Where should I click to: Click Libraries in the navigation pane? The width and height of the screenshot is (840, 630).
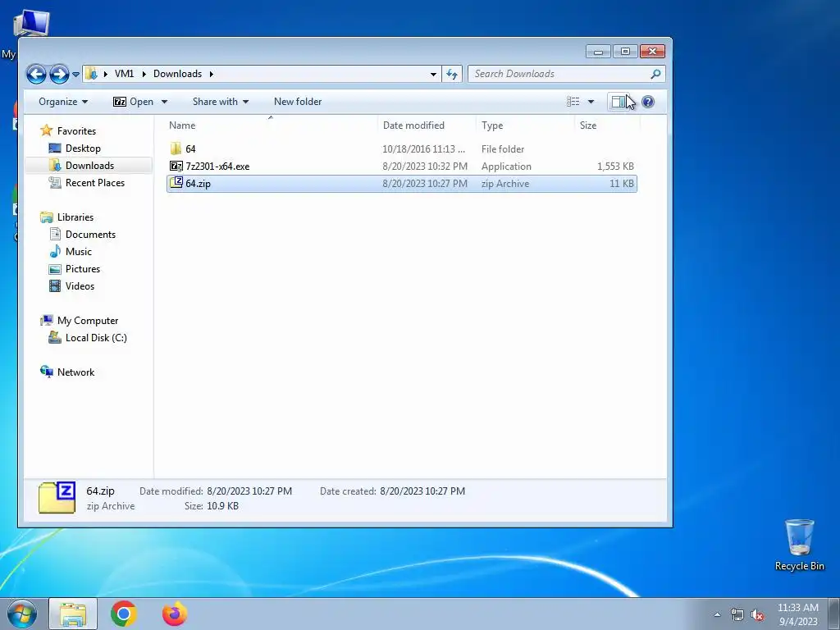75,217
